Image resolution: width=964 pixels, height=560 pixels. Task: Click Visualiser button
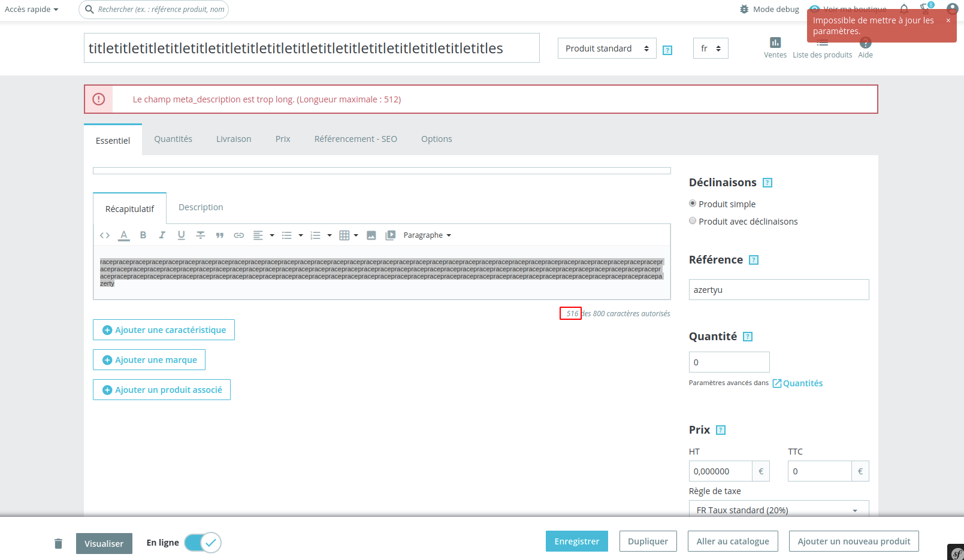[104, 544]
